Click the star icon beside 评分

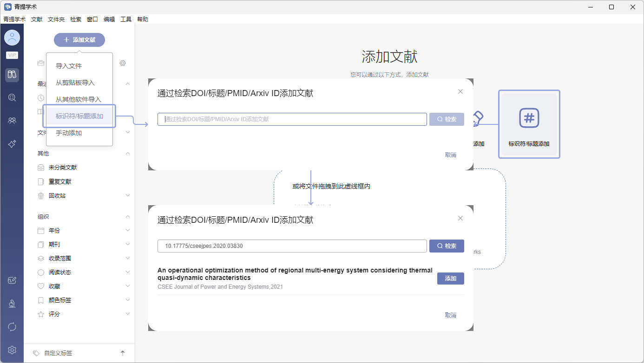point(41,314)
